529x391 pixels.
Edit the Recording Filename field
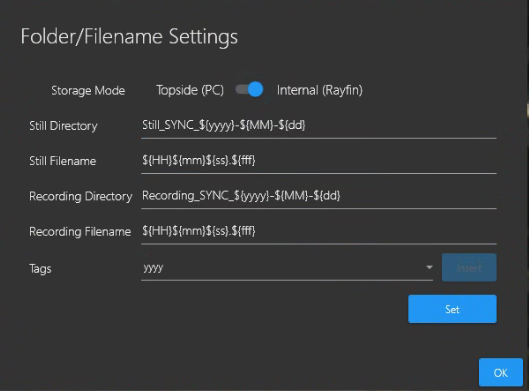[319, 232]
